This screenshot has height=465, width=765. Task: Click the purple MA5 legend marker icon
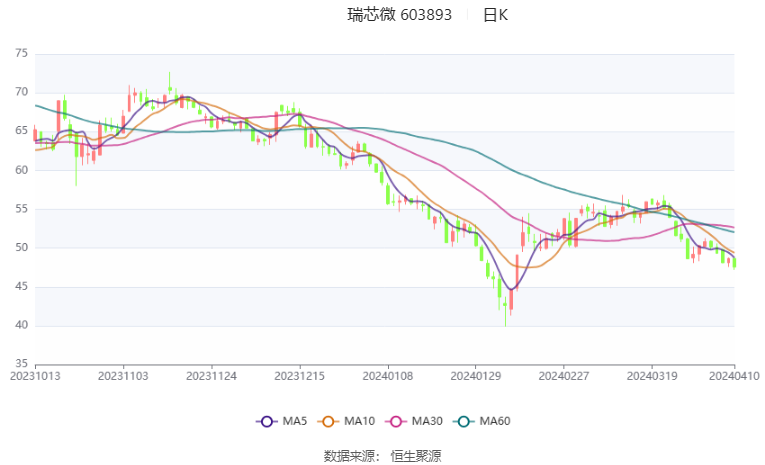(266, 421)
